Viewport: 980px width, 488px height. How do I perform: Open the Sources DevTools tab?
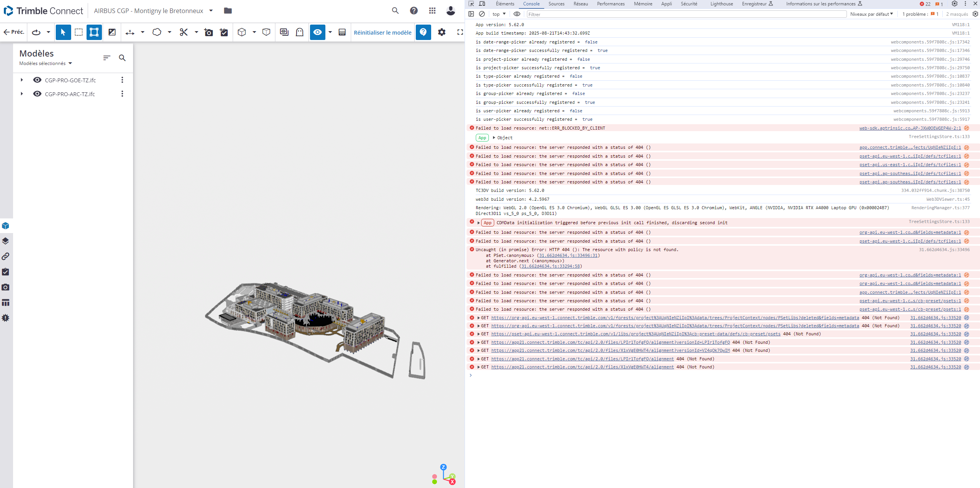pyautogui.click(x=556, y=4)
